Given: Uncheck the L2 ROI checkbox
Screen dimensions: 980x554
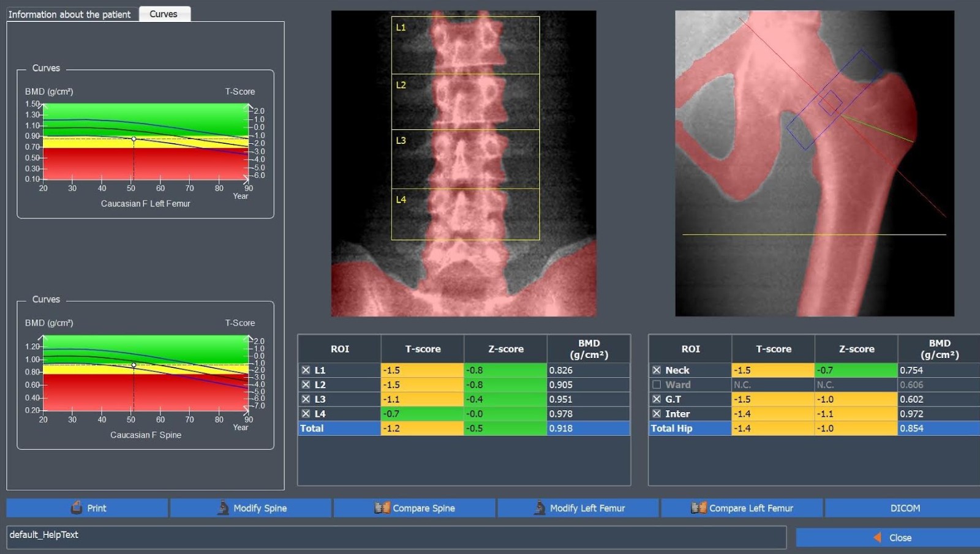Looking at the screenshot, I should 306,384.
